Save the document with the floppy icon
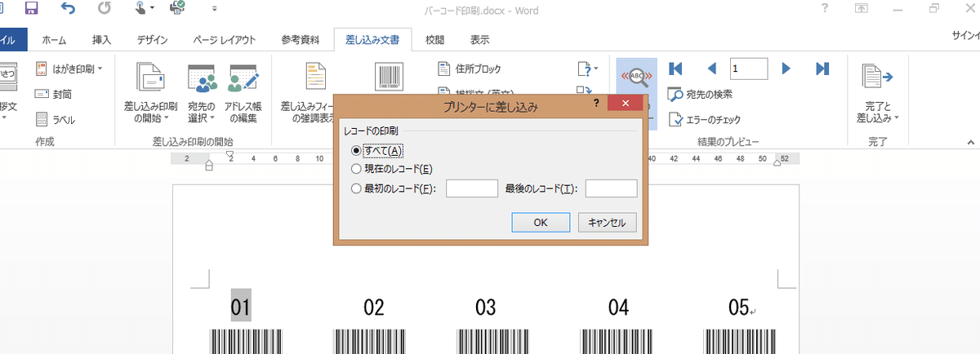This screenshot has width=980, height=354. 32,10
